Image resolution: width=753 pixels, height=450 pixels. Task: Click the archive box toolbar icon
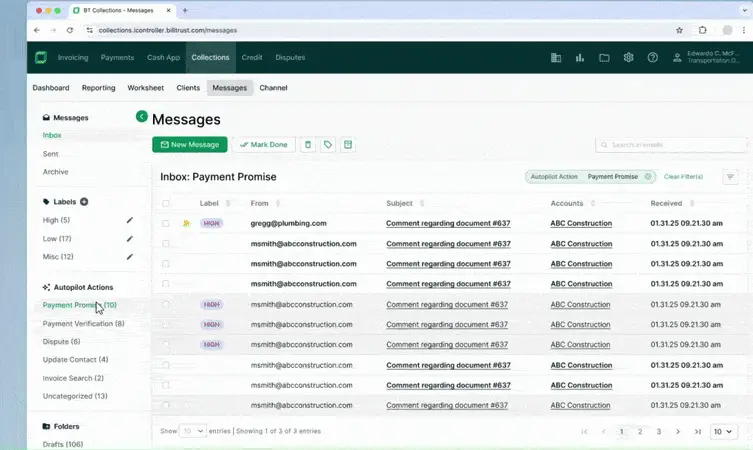[348, 145]
